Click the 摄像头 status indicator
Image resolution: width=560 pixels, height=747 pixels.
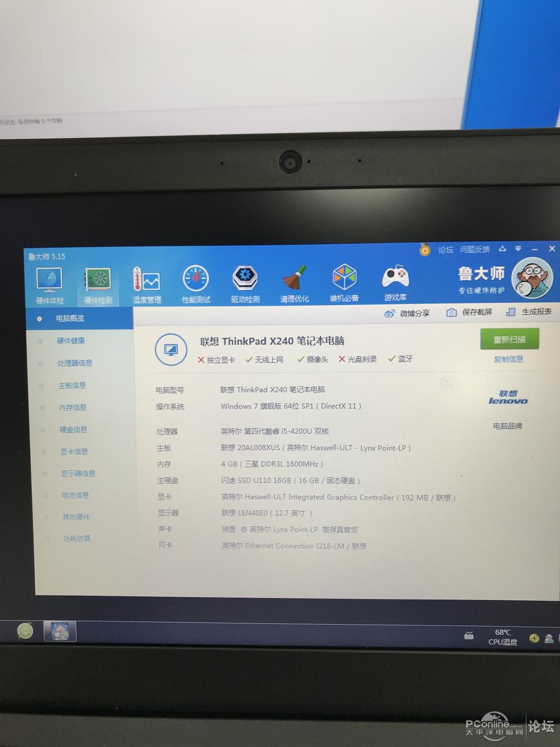click(313, 359)
